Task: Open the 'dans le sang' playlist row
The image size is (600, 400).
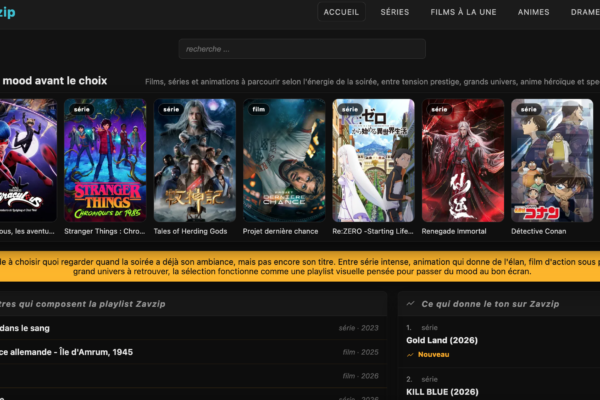Action: pyautogui.click(x=193, y=328)
